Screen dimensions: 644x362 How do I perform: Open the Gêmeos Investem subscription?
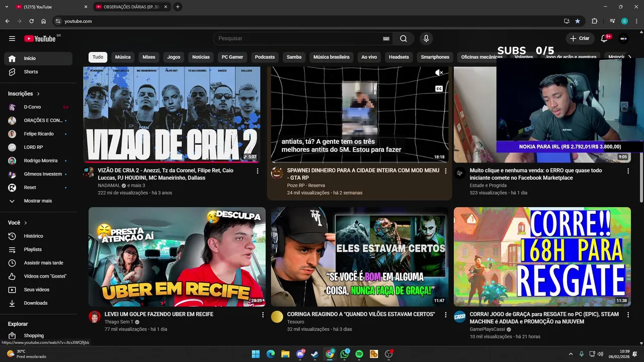coord(38,174)
